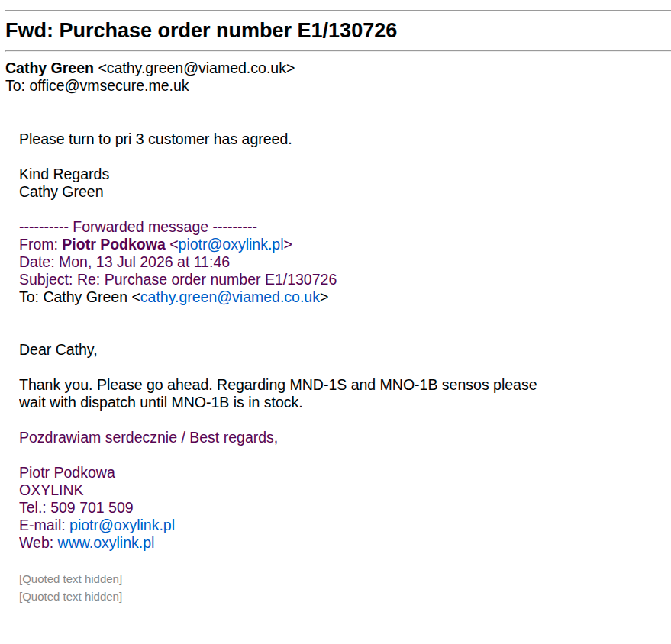Click the Date: Mon, 13 Jul 2026 line
The width and height of the screenshot is (671, 644).
[124, 262]
